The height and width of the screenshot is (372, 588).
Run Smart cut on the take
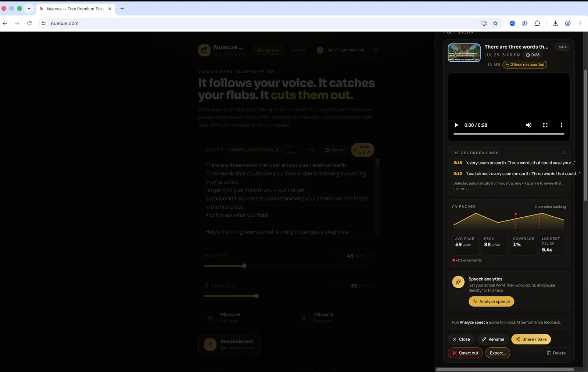[465, 353]
